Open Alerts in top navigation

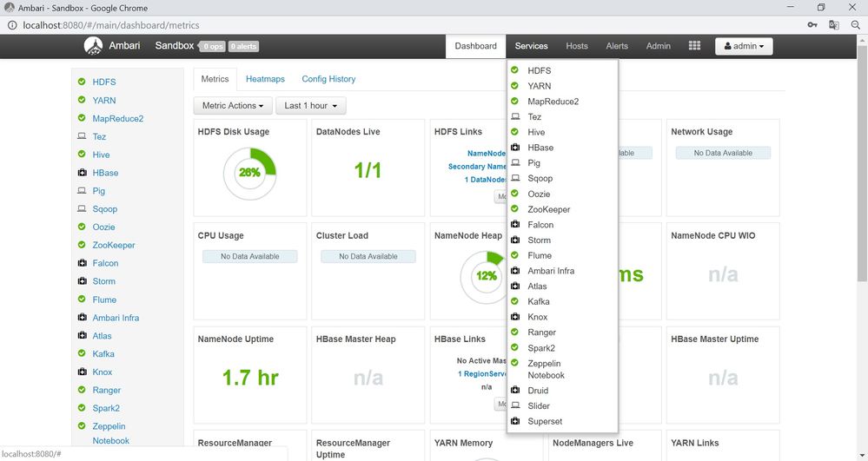[617, 46]
